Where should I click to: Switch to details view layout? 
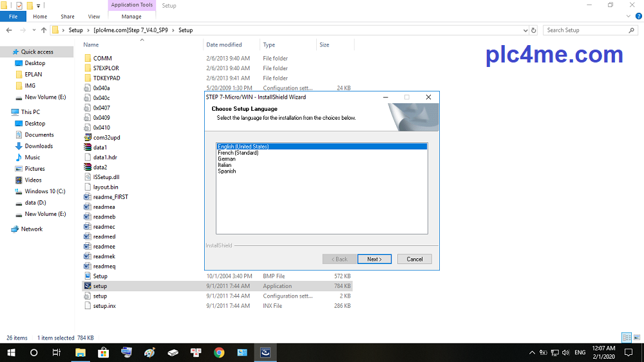627,338
